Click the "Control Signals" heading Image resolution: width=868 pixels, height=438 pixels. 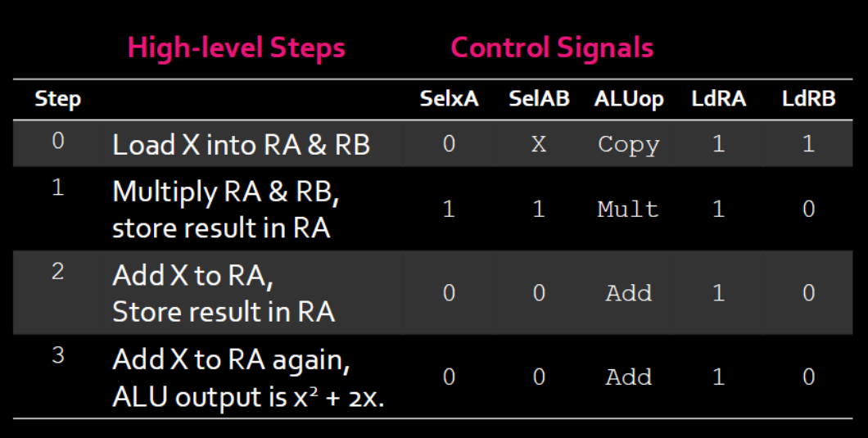tap(552, 47)
